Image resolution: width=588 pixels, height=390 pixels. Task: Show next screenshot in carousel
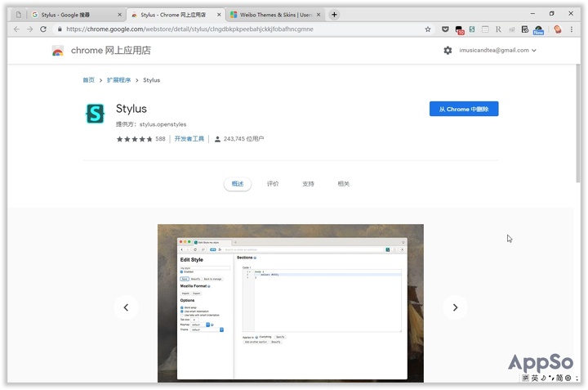(x=455, y=307)
